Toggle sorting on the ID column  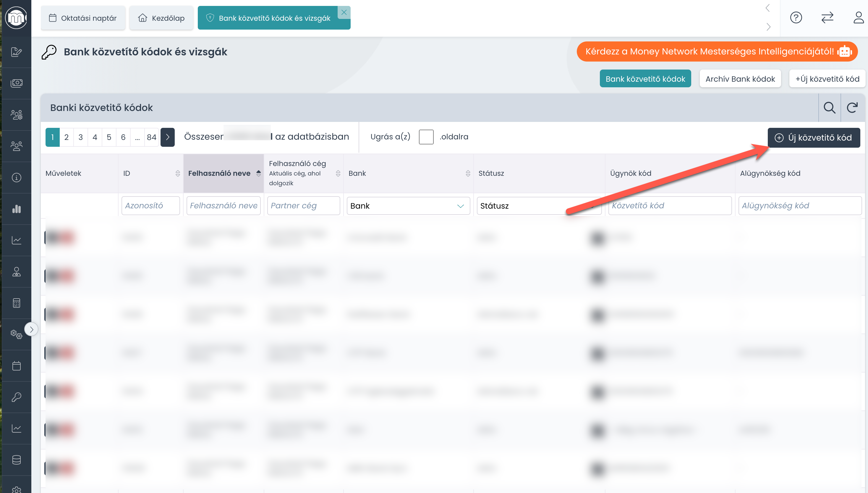tap(177, 173)
